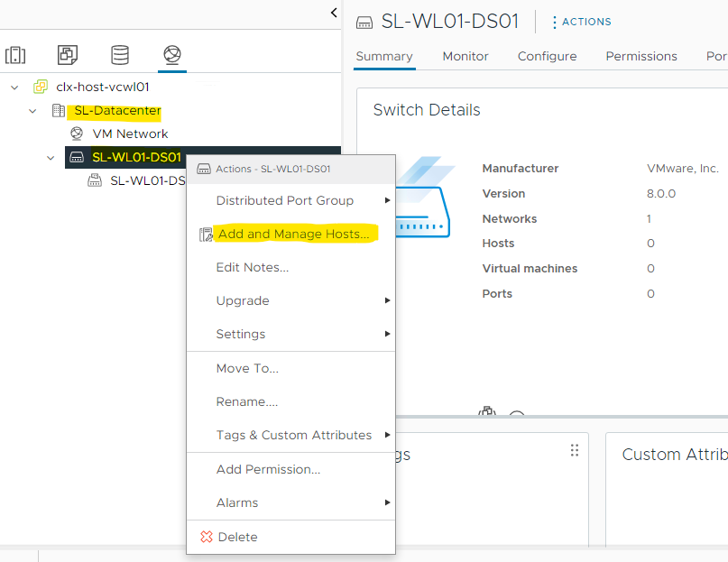
Task: Collapse the SL-WL01-DS01 tree node
Action: pos(51,158)
